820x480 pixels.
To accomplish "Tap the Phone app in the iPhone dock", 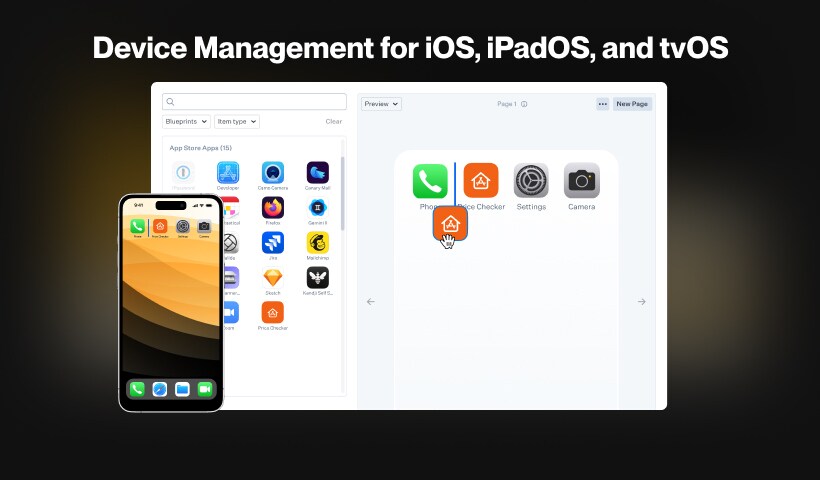I will (137, 389).
